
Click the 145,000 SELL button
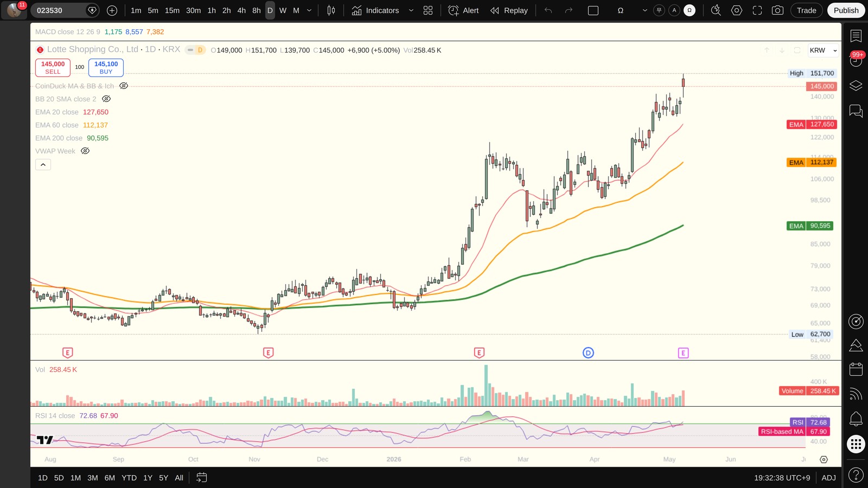pos(53,68)
